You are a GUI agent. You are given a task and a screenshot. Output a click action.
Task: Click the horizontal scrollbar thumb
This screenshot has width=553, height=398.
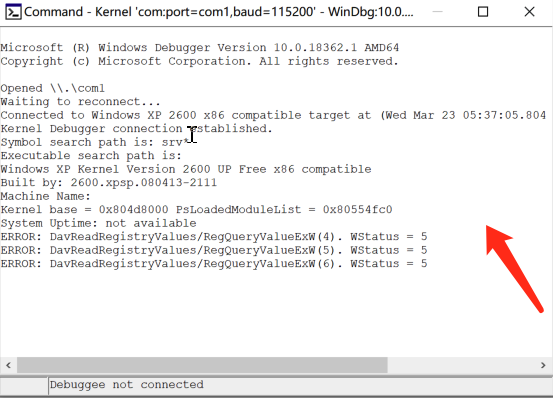click(x=202, y=365)
